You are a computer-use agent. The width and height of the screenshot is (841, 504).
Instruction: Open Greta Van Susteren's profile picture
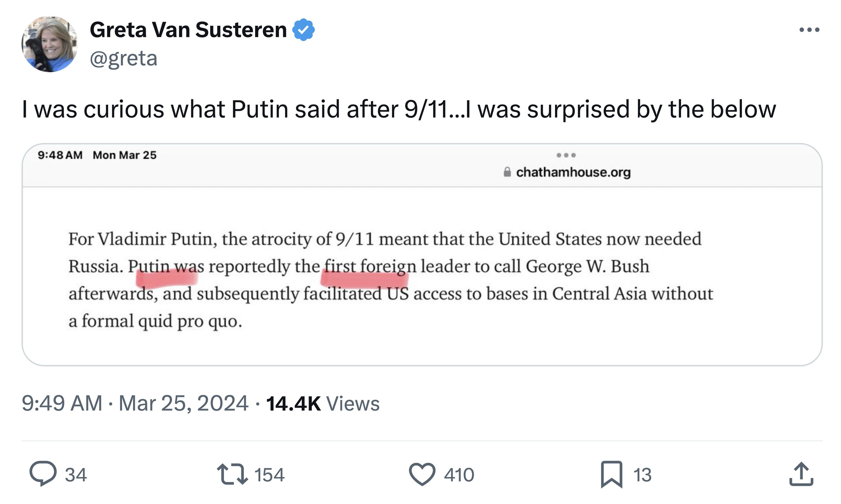[50, 44]
